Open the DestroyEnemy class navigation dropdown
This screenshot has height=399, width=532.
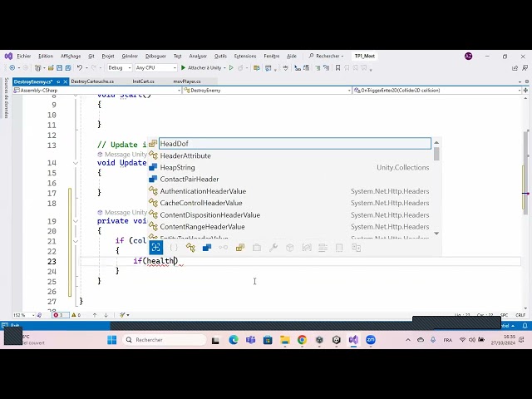click(x=267, y=91)
